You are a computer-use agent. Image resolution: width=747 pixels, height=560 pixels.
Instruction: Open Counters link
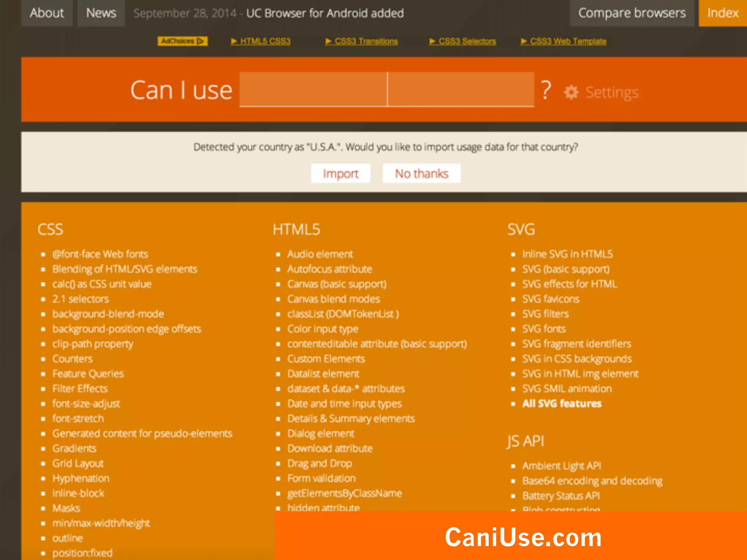(x=72, y=359)
